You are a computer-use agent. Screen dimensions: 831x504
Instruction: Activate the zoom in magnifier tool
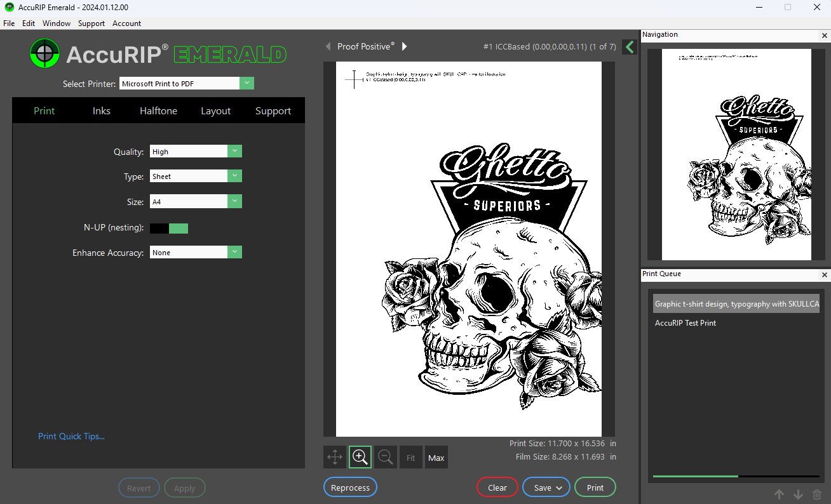[360, 457]
